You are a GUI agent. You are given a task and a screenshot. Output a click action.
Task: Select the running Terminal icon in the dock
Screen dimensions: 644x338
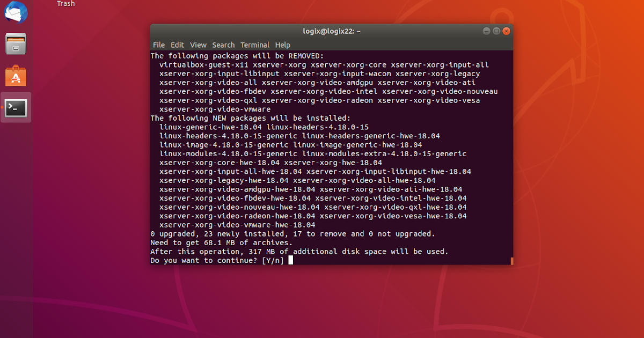[x=16, y=107]
